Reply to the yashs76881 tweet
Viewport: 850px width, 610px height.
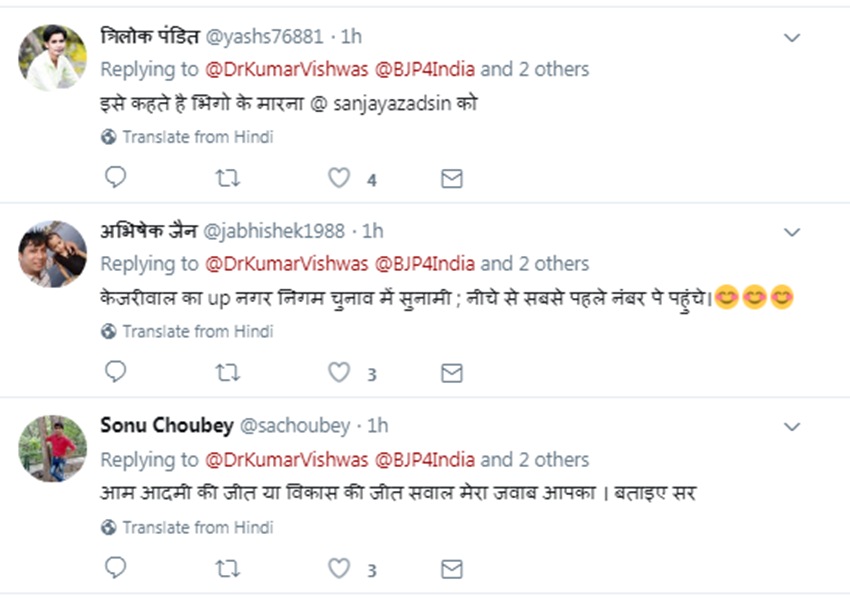coord(116,178)
